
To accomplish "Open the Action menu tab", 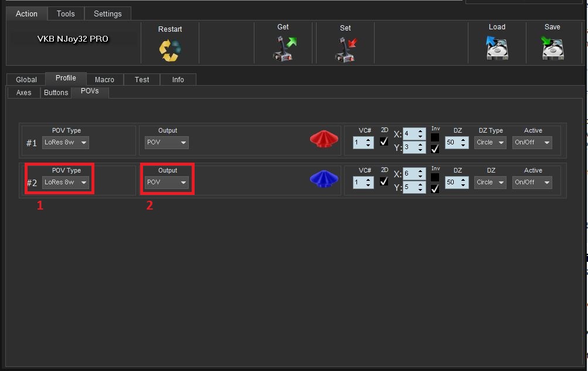I will pyautogui.click(x=26, y=14).
